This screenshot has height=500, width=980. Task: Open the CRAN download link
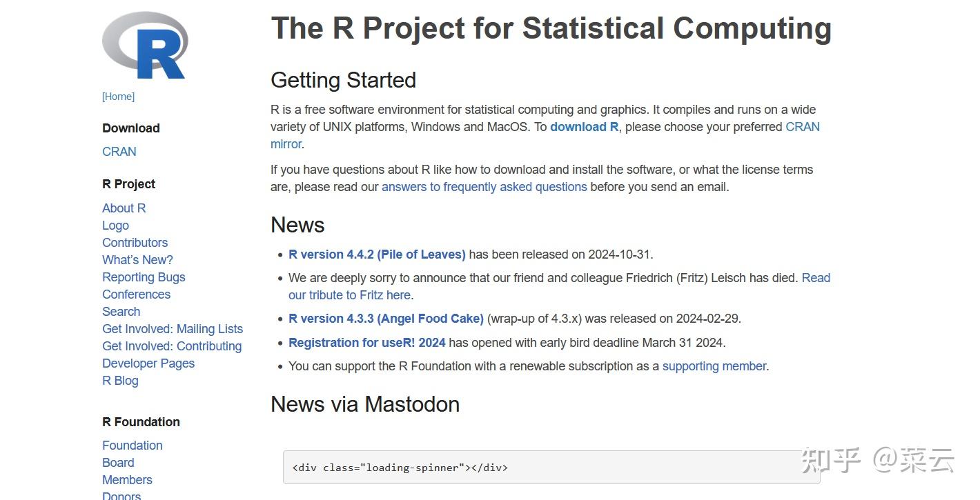(119, 152)
